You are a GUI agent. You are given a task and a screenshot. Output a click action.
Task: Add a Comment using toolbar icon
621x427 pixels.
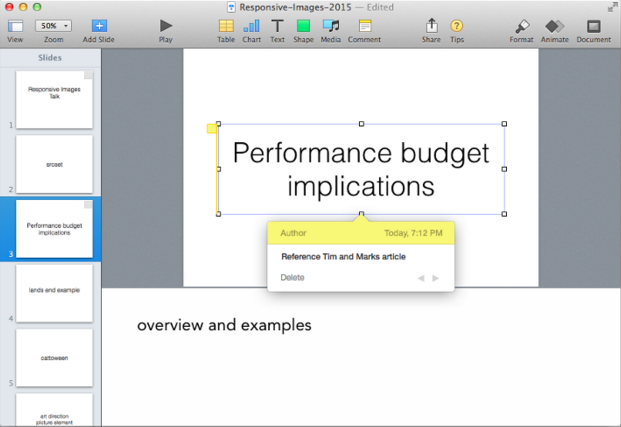tap(365, 26)
